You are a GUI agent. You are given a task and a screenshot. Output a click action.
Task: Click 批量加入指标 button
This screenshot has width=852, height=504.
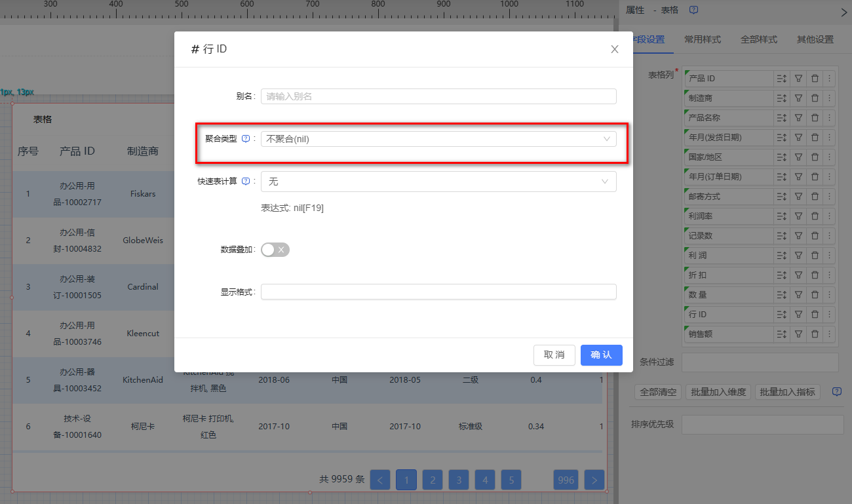click(x=788, y=392)
